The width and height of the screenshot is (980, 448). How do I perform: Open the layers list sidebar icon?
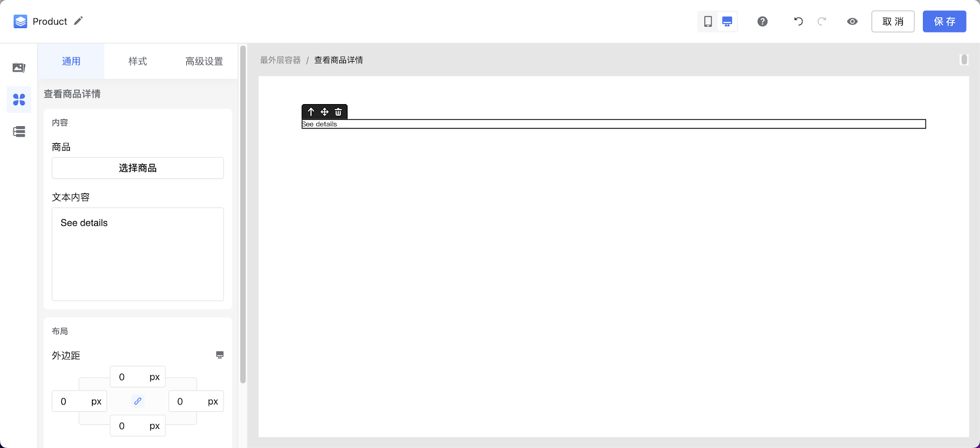tap(19, 132)
